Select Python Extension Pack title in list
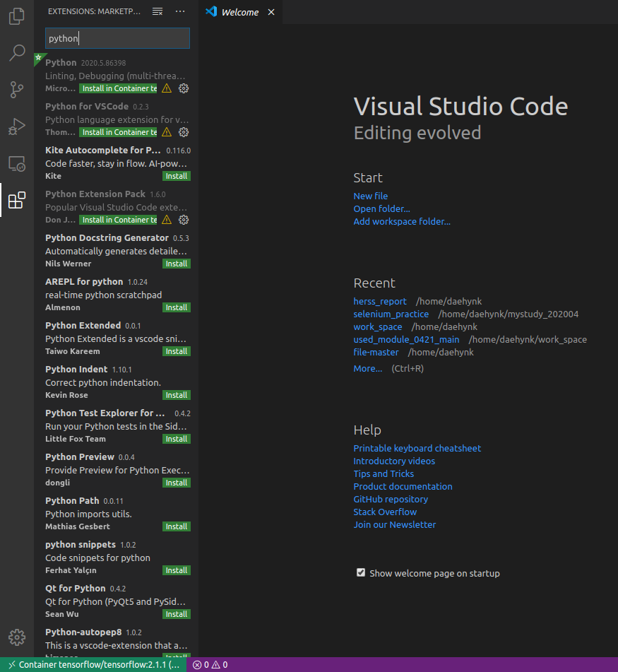Viewport: 618px width, 672px height. pyautogui.click(x=95, y=194)
